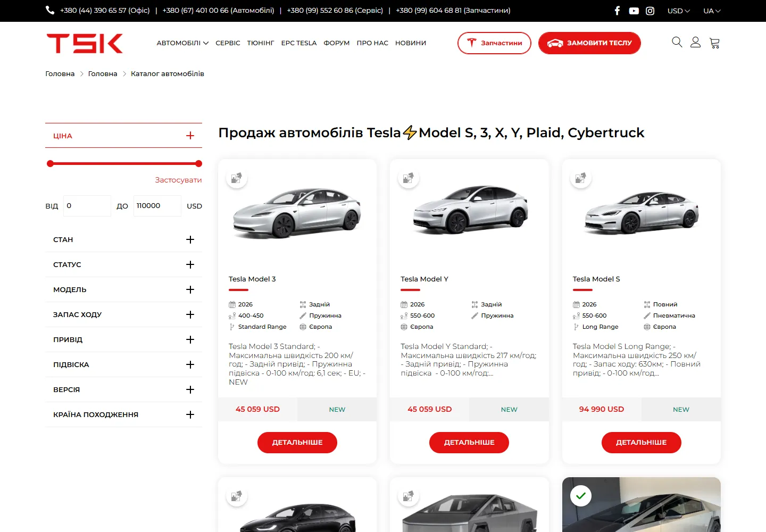
Task: Expand the Статус filter
Action: click(123, 264)
